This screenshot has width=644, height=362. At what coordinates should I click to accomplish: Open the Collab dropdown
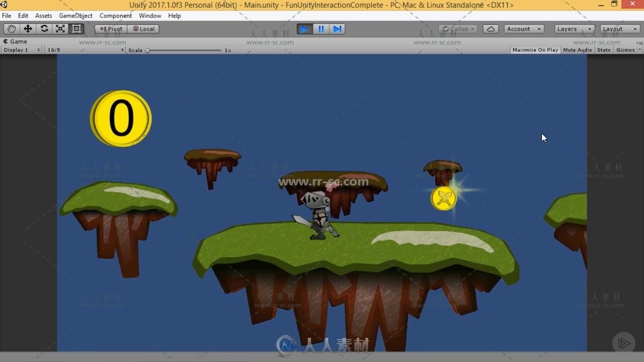pyautogui.click(x=458, y=29)
